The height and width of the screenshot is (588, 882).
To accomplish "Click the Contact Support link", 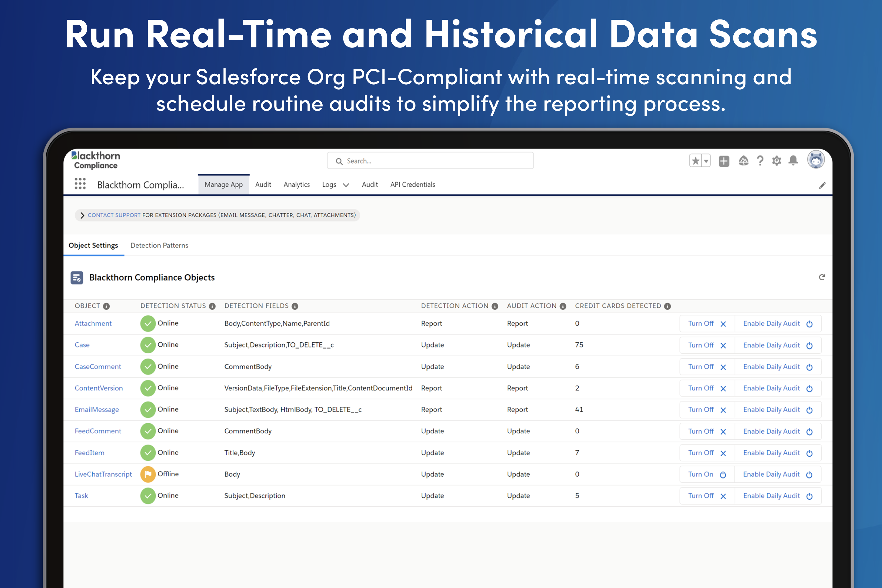I will 114,215.
